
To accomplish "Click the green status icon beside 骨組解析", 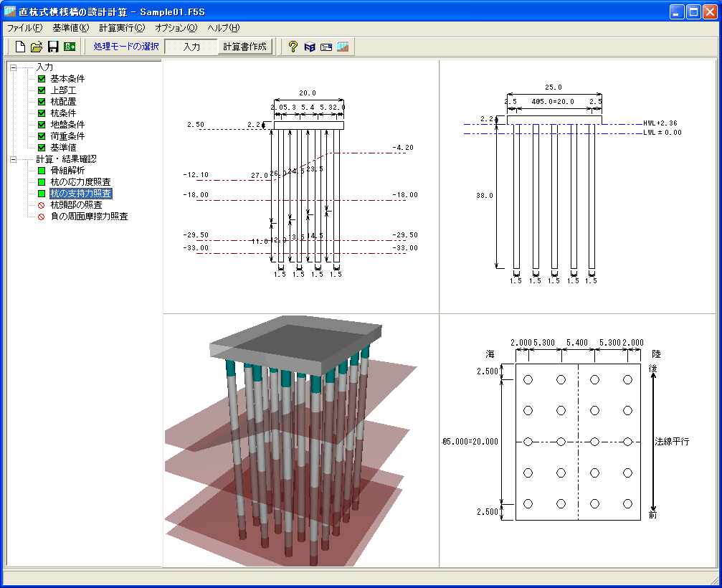I will point(42,171).
